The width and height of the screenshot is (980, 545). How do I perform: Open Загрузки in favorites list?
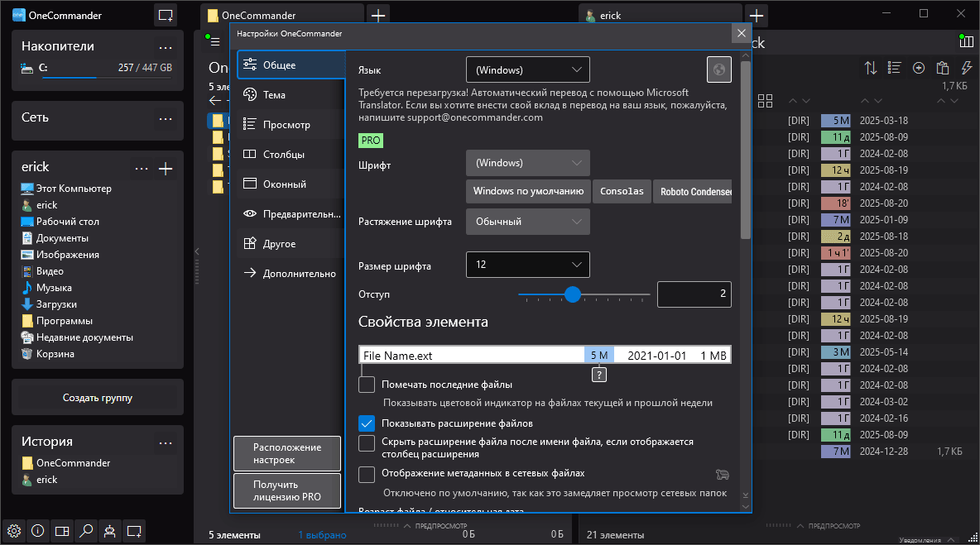56,304
